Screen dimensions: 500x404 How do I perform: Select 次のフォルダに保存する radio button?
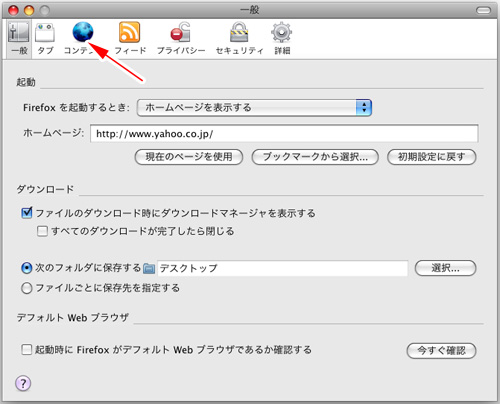27,268
